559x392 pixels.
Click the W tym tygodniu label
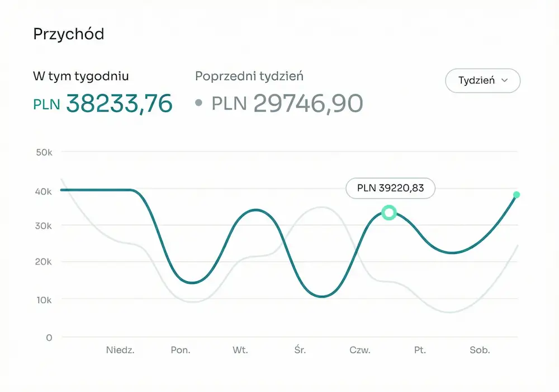[81, 76]
